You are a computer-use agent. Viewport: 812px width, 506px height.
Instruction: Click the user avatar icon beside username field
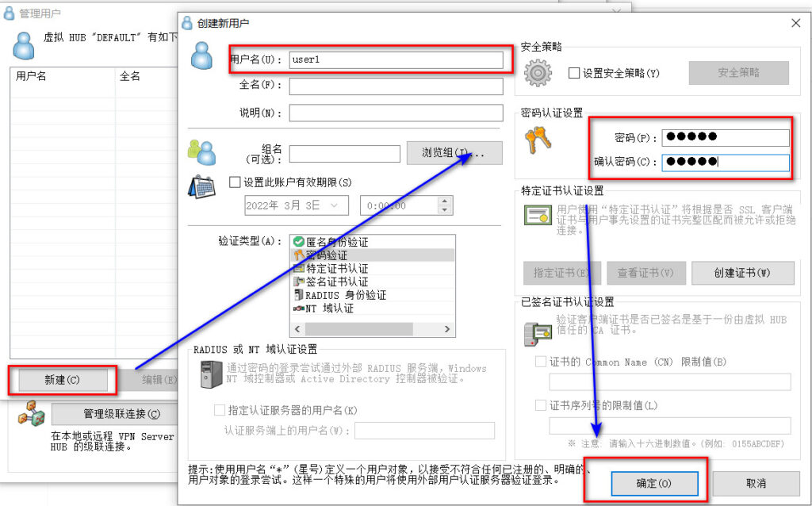point(201,56)
